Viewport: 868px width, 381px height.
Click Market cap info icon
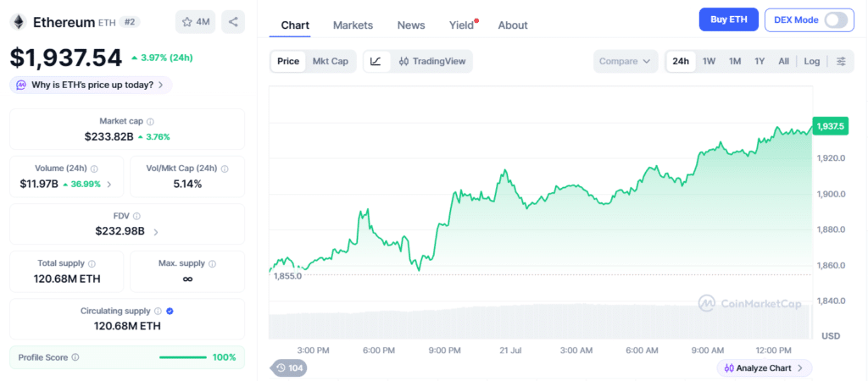[151, 121]
